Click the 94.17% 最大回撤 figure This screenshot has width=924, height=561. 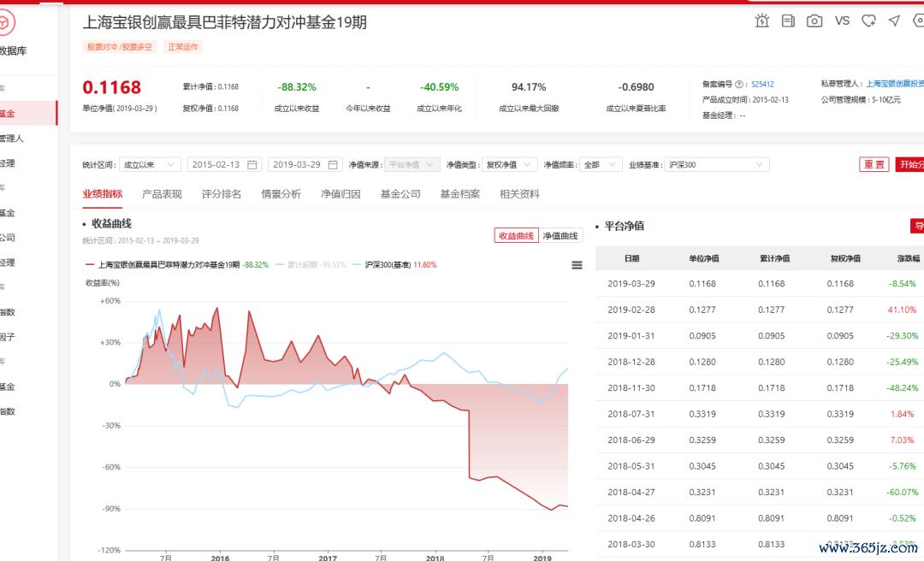coord(529,87)
